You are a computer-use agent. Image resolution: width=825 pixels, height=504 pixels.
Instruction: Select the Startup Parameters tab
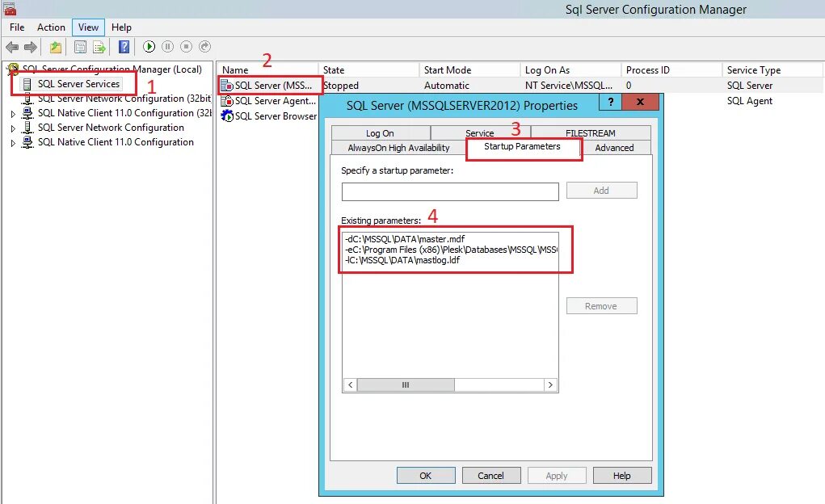(x=522, y=147)
